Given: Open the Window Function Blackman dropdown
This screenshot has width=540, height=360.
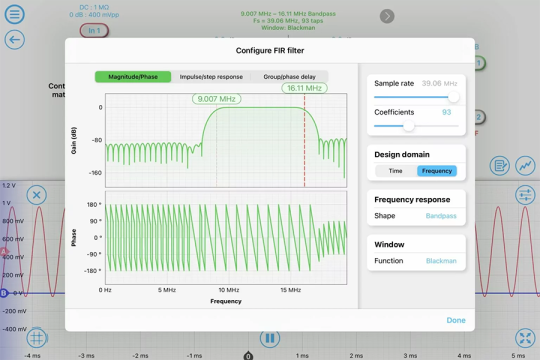Looking at the screenshot, I should 441,261.
